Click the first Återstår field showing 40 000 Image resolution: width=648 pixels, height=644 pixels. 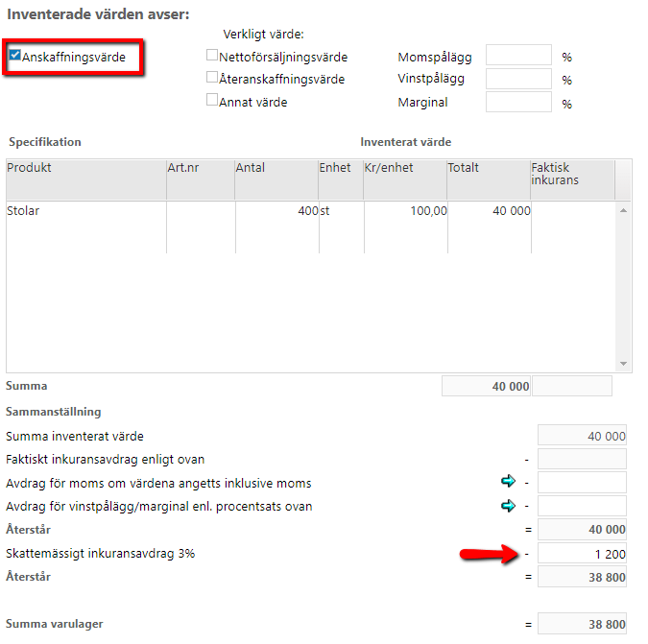(582, 529)
